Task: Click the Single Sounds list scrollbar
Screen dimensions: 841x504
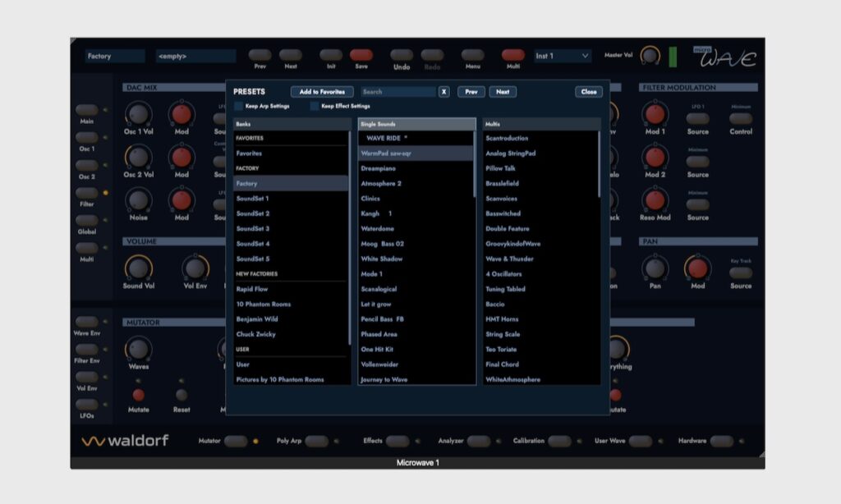Action: [475, 164]
